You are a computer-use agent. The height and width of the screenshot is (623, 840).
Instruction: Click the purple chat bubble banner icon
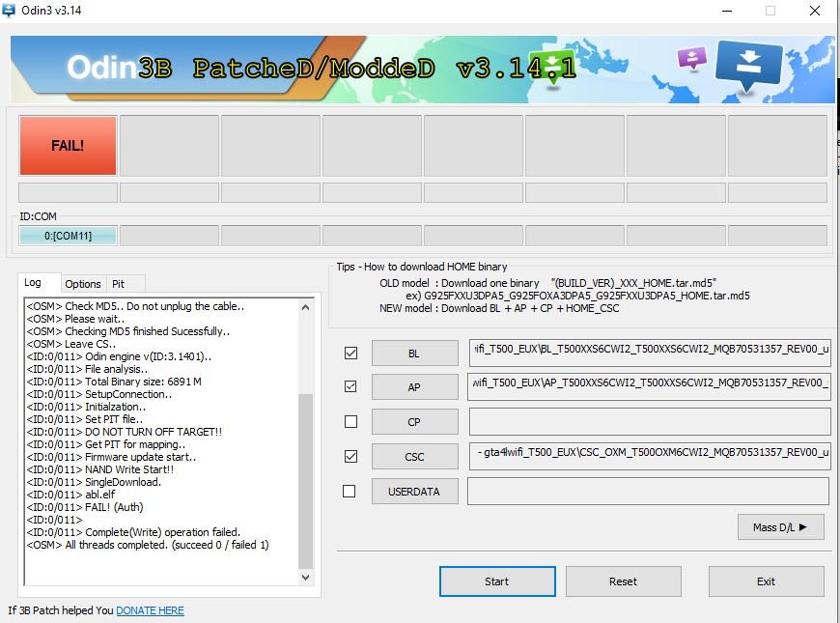tap(692, 58)
